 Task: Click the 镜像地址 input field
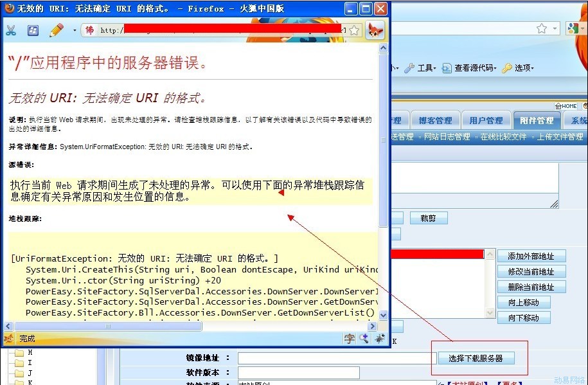tap(337, 358)
